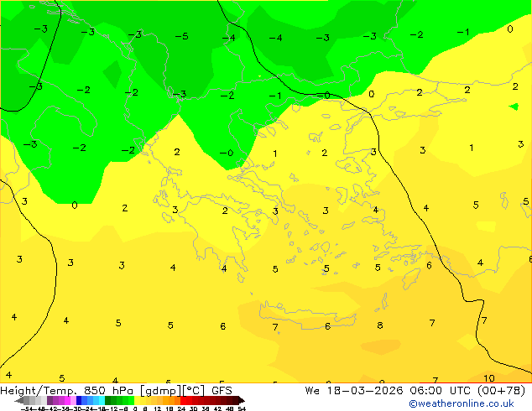
Task: Pick the dark blue swatch in temperature legend
Action: point(79,400)
